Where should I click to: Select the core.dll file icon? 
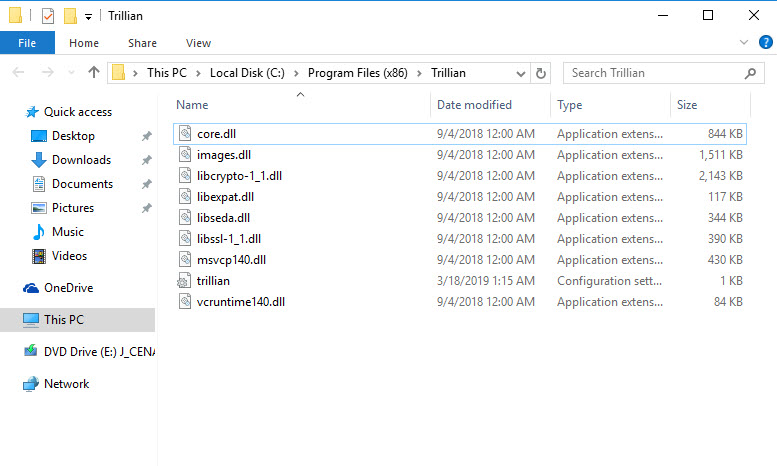click(185, 134)
